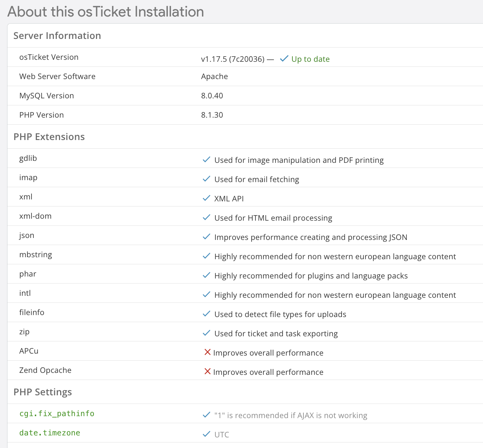Click the checkmark icon next to XML API
The image size is (483, 448).
[x=206, y=198]
